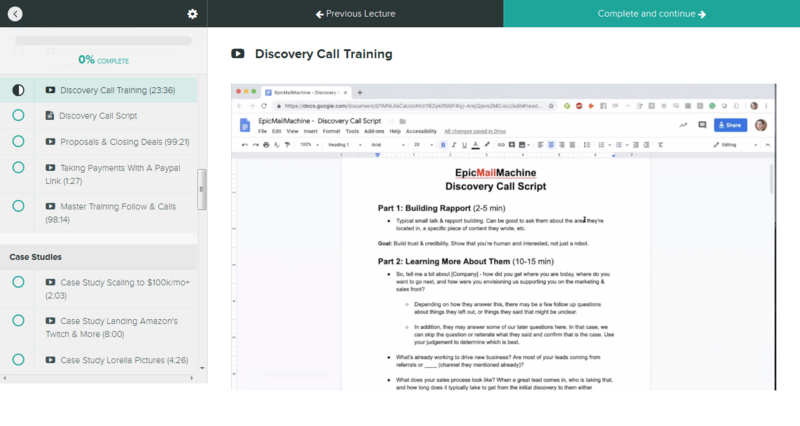This screenshot has width=800, height=426.
Task: Click the Case Studies section header
Action: [x=98, y=257]
